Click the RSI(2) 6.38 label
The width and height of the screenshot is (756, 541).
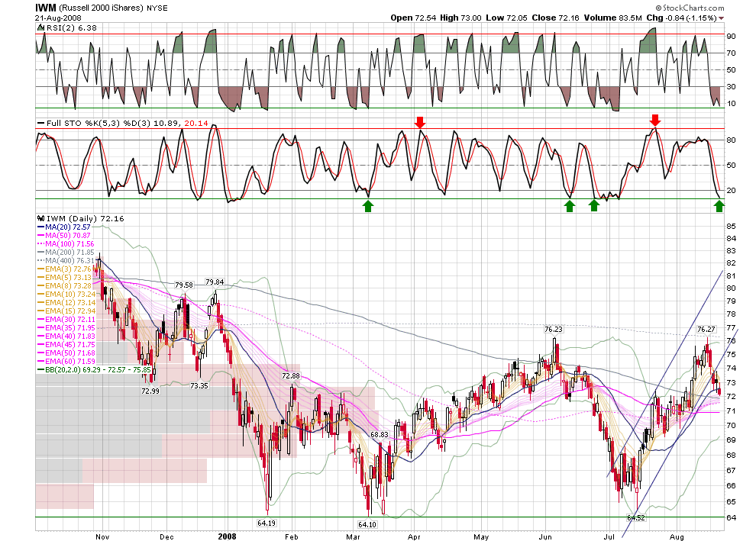71,28
